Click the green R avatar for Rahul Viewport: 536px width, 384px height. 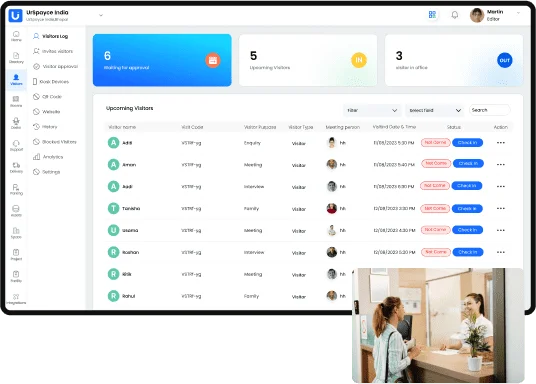click(x=113, y=296)
